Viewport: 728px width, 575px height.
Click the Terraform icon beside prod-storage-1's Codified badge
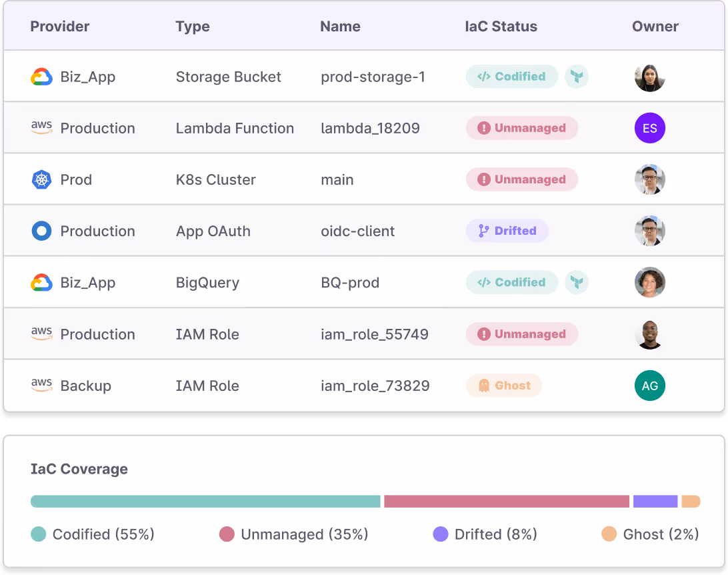577,77
